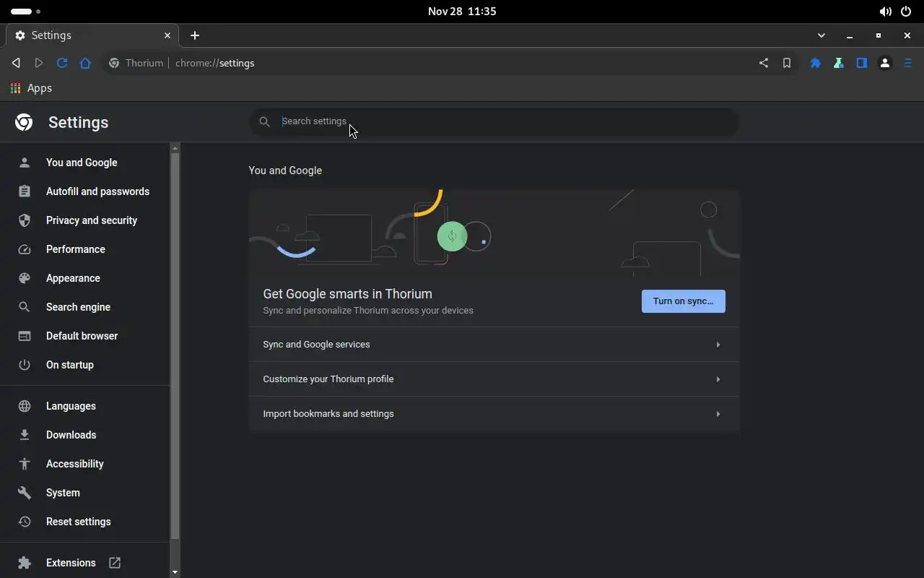
Task: Open Appearance settings
Action: pos(85,278)
